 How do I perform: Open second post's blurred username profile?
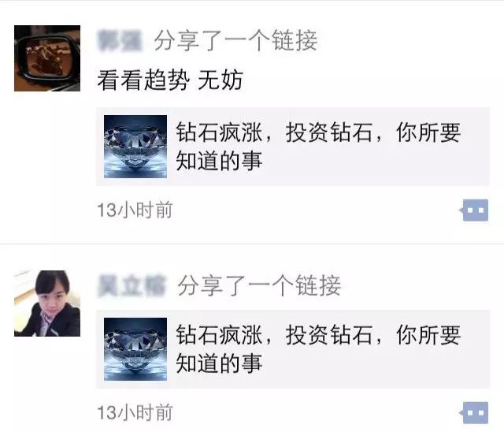pyautogui.click(x=132, y=285)
